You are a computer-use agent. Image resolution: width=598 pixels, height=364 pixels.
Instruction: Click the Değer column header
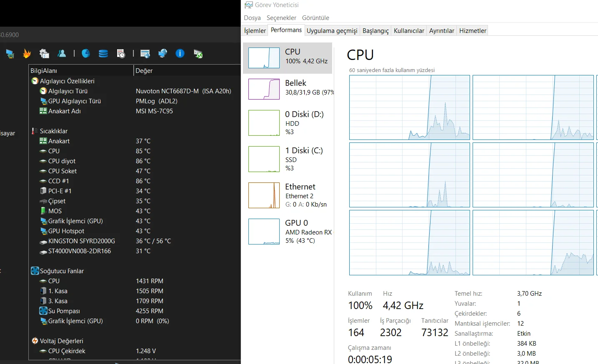(187, 71)
